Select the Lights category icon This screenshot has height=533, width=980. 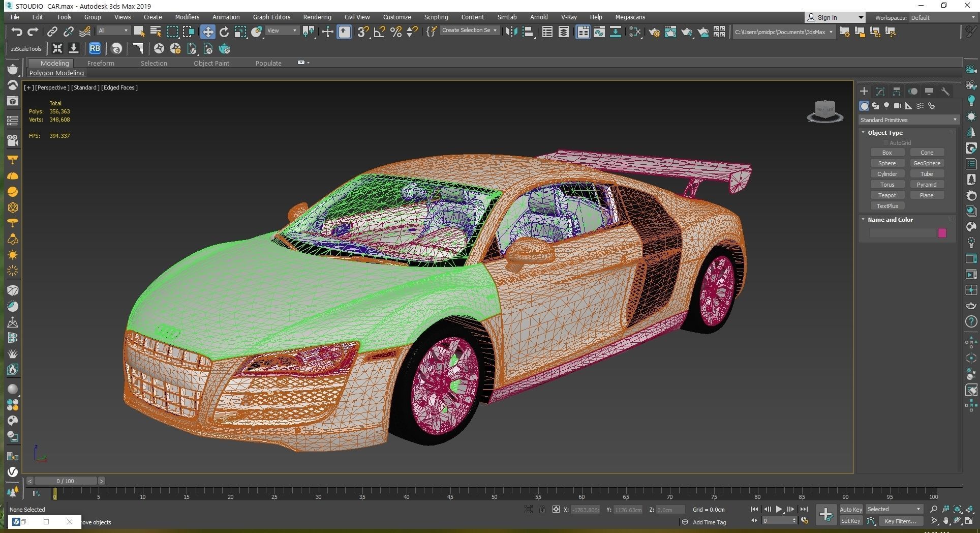[x=886, y=106]
